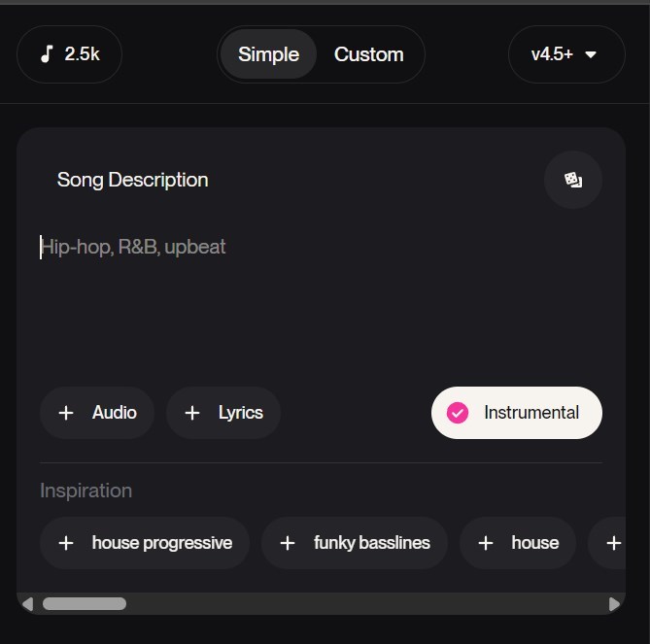
Task: Click the horizontal scrollbar thumb
Action: [85, 604]
